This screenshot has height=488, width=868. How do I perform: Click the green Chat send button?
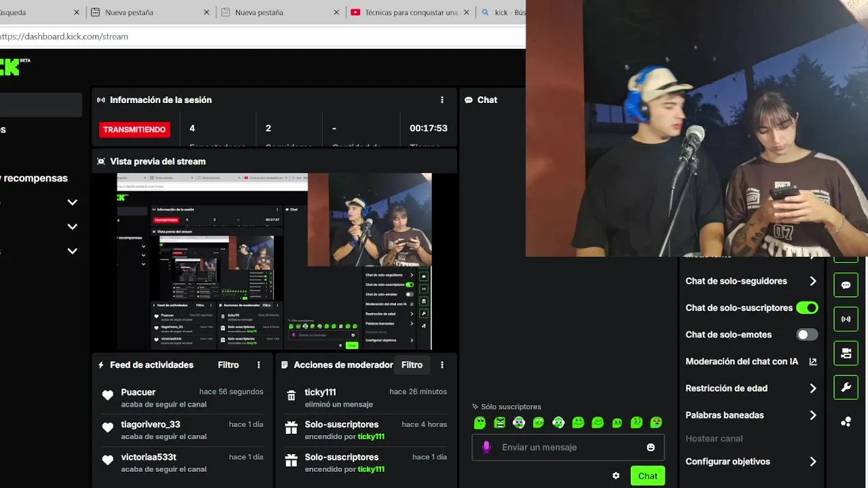pos(648,476)
